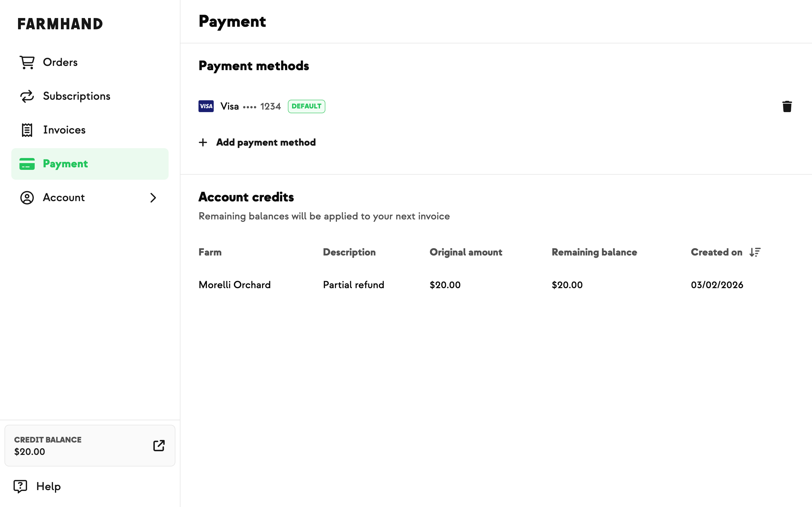Click the DEFAULT badge on Visa card

[x=306, y=107]
